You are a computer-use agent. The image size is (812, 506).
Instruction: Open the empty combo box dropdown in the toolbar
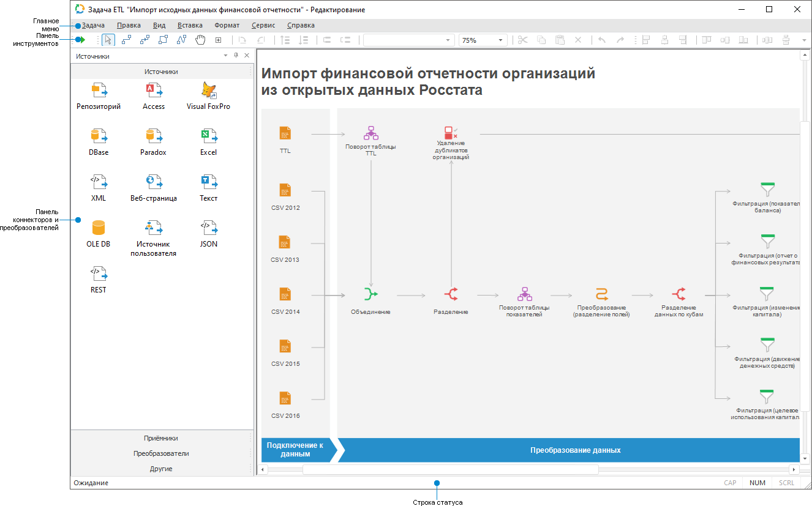pyautogui.click(x=448, y=39)
